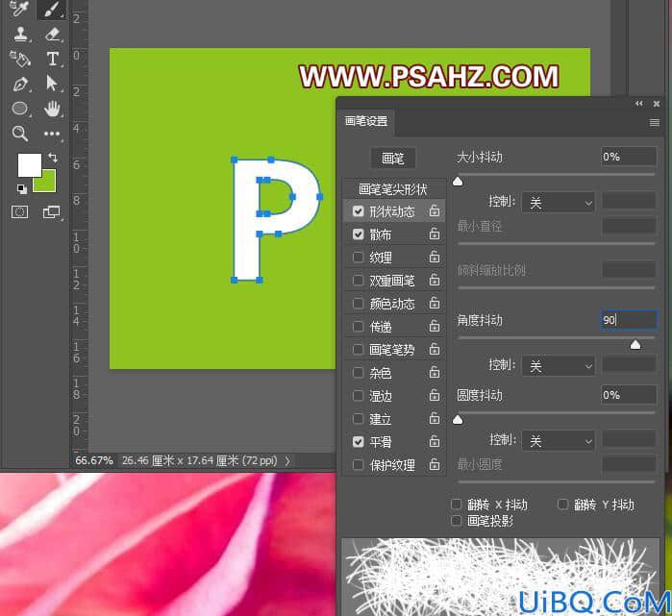Open the brush settings panel menu icon
The image size is (672, 616).
click(655, 123)
